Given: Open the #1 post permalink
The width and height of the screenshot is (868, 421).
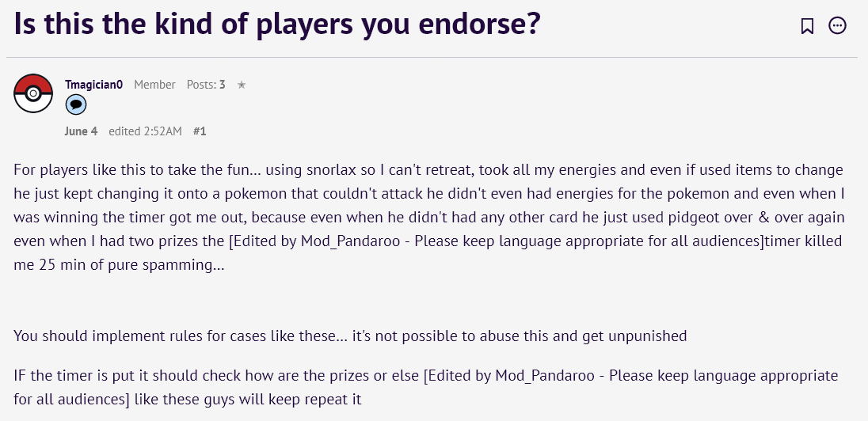Looking at the screenshot, I should coord(200,131).
